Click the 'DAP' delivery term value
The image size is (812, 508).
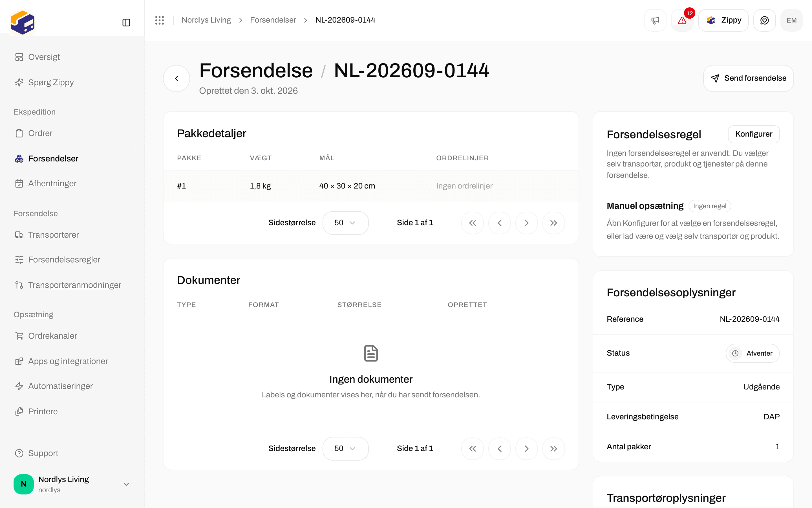click(771, 417)
